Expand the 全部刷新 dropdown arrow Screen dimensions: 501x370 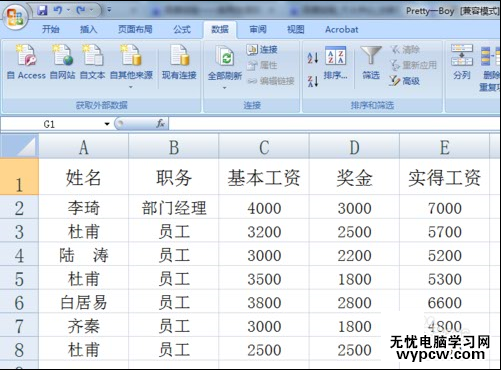pos(225,88)
